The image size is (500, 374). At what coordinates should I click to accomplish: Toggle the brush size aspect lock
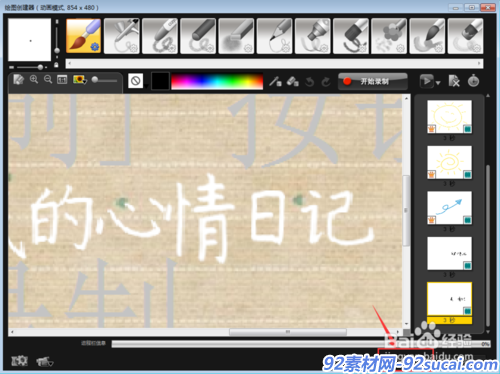pyautogui.click(x=56, y=64)
